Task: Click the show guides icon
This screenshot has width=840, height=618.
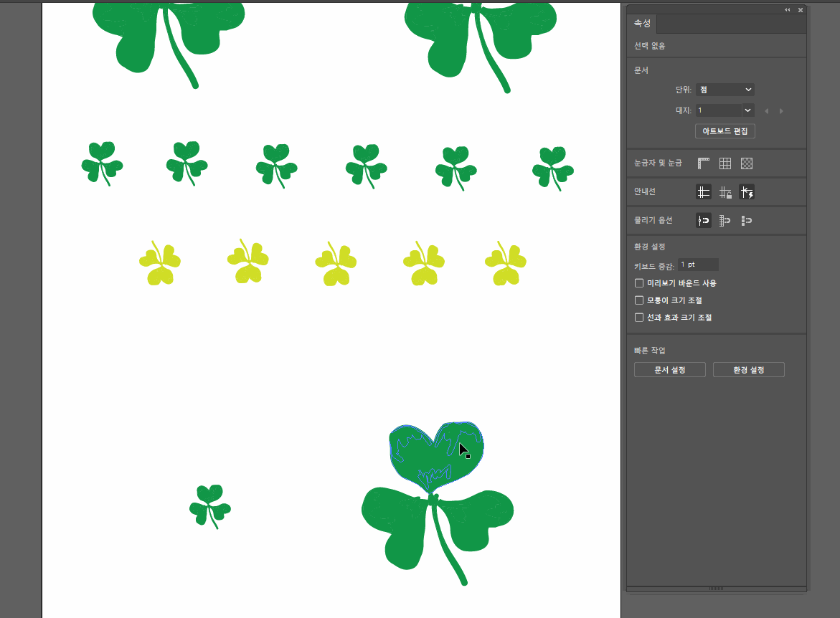Action: 704,192
